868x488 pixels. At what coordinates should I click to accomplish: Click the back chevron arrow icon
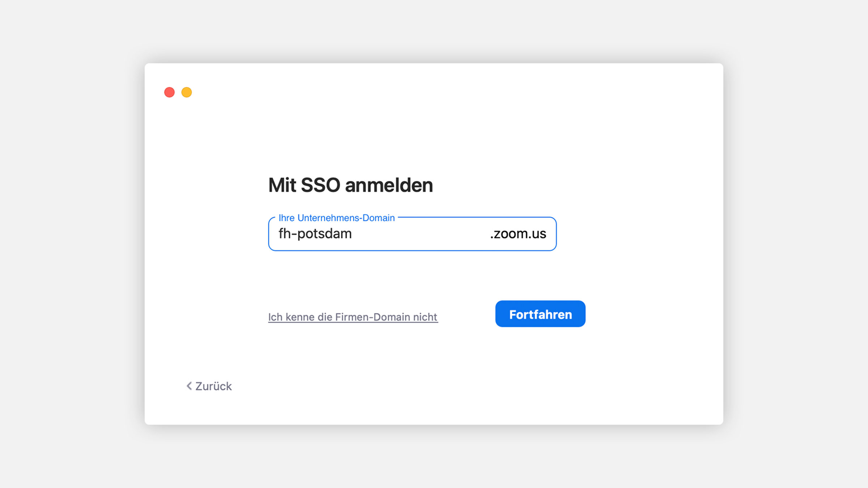coord(189,386)
